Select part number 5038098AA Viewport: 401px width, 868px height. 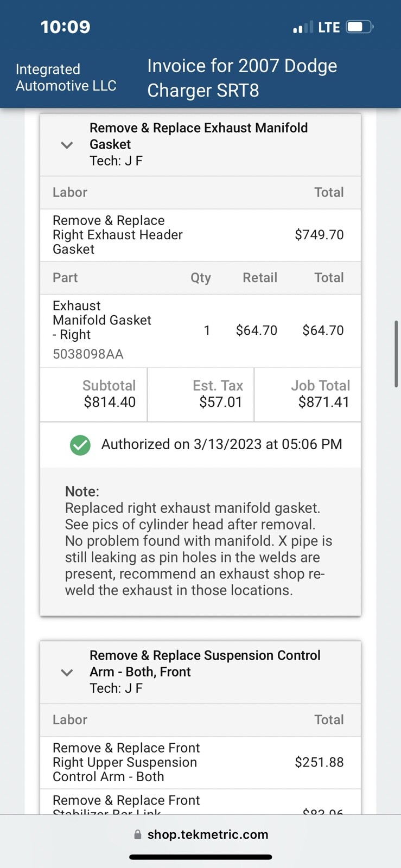coord(88,354)
